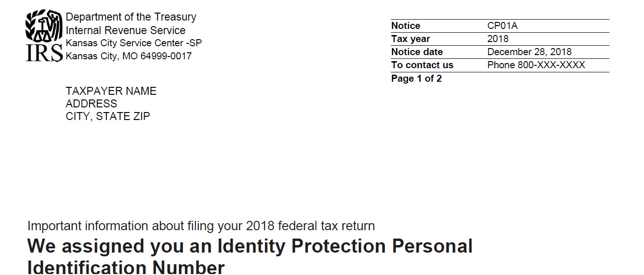Click the Kansas City, MO 64999-0017 address
Image resolution: width=644 pixels, height=275 pixels.
(x=129, y=56)
